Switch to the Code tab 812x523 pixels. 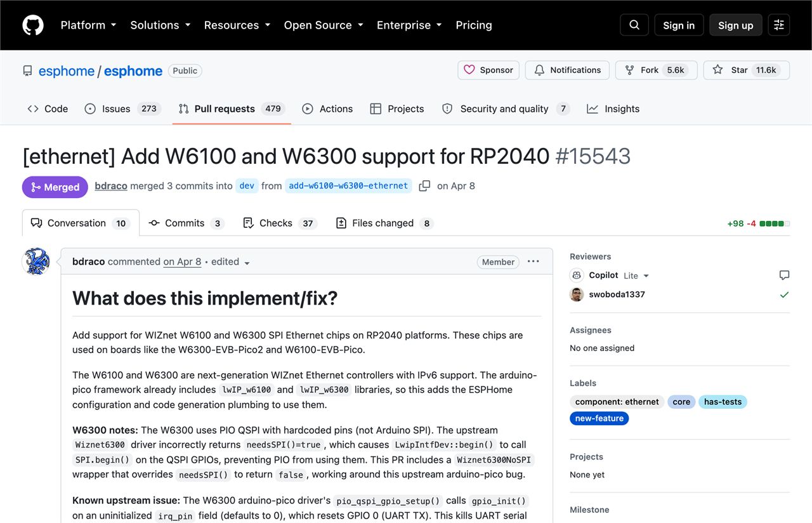[x=48, y=109]
